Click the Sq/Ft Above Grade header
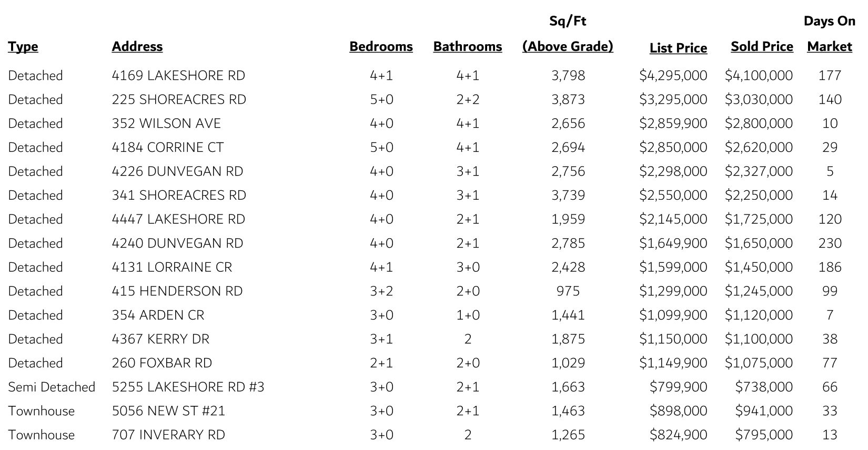The width and height of the screenshot is (868, 450). point(568,34)
